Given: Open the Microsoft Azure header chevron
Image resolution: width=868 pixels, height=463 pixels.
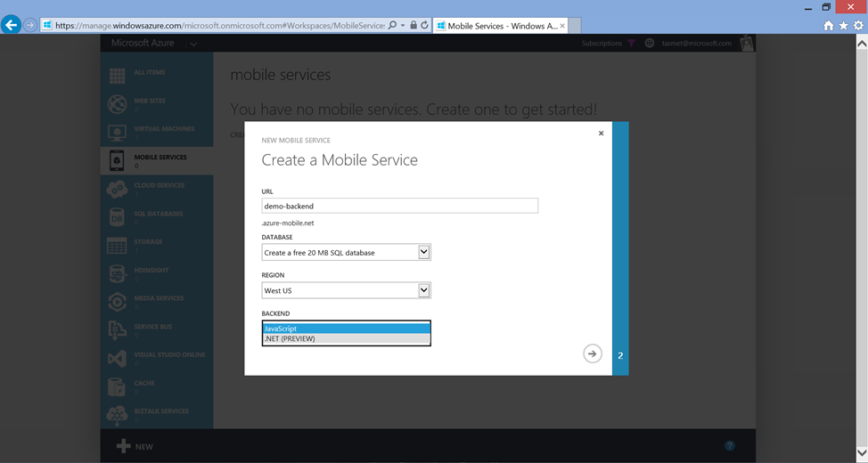Looking at the screenshot, I should pyautogui.click(x=193, y=44).
